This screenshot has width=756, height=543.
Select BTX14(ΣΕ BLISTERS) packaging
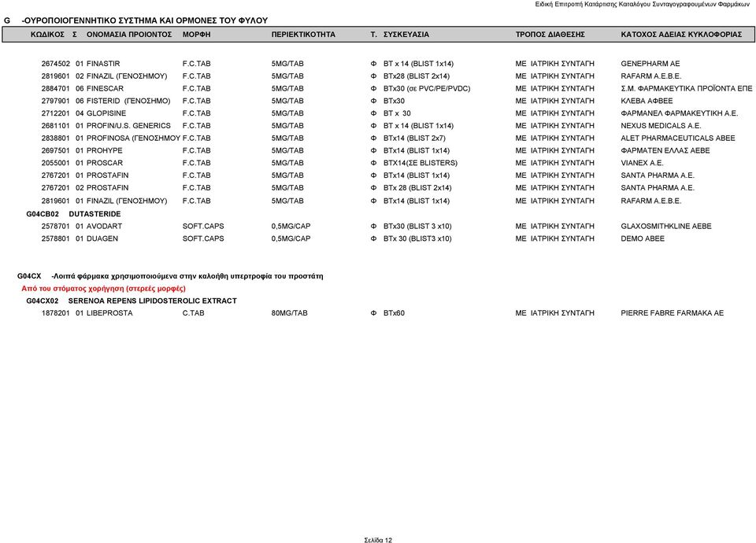(421, 164)
